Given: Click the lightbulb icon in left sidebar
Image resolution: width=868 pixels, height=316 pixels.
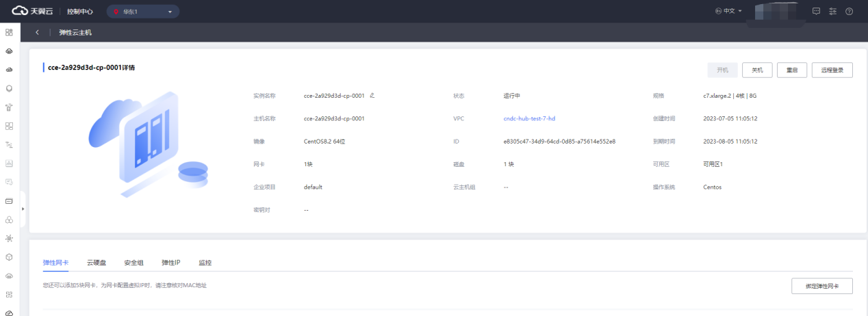Looking at the screenshot, I should [x=10, y=88].
